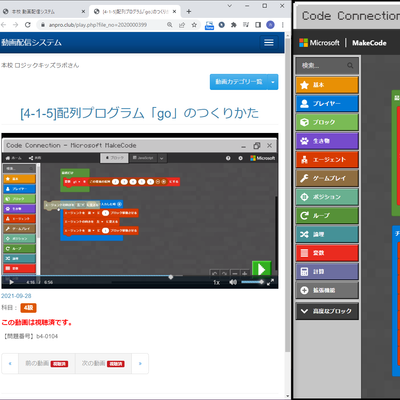
Task: Open the 生き物 paw-icon category
Action: pyautogui.click(x=327, y=141)
